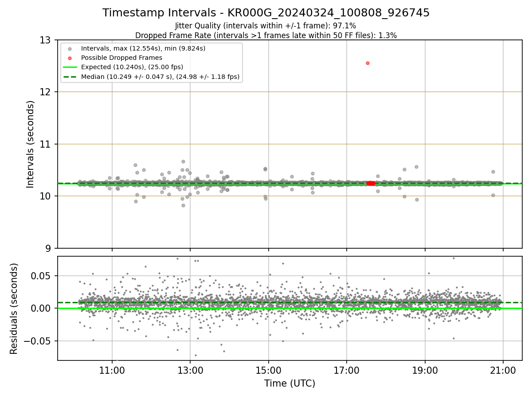Click the '0.05' tick on the residuals axis
Image resolution: width=532 pixels, height=399 pixels.
42,276
